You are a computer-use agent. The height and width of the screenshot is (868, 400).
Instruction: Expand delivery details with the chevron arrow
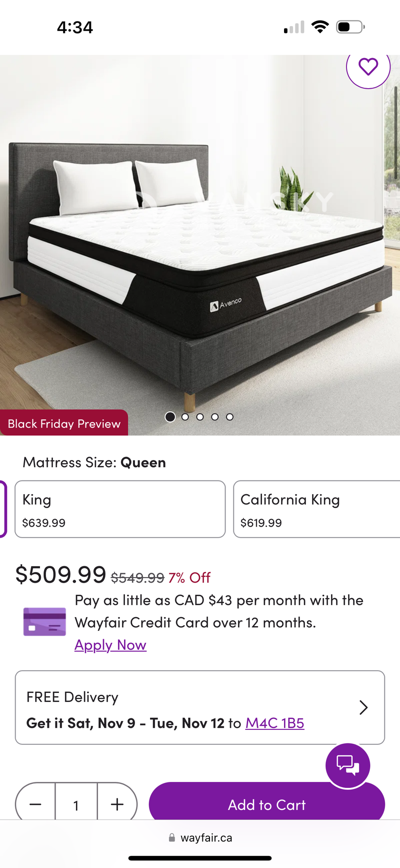tap(363, 707)
